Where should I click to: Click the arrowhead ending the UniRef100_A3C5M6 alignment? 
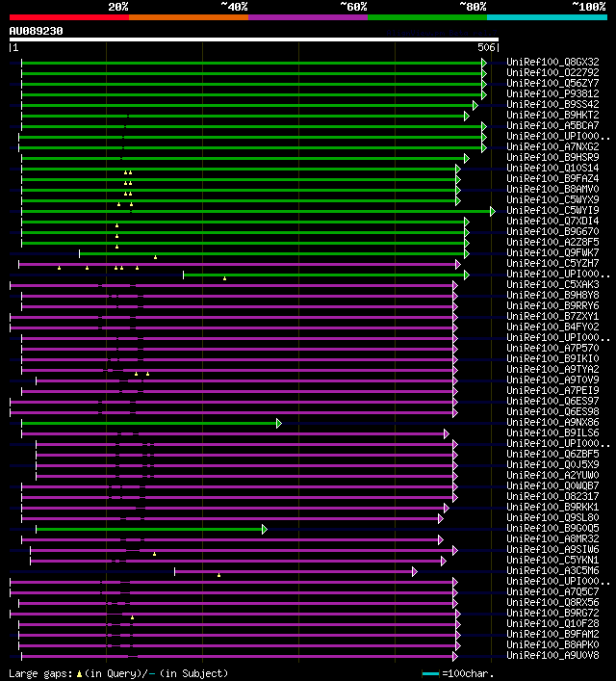pos(415,571)
